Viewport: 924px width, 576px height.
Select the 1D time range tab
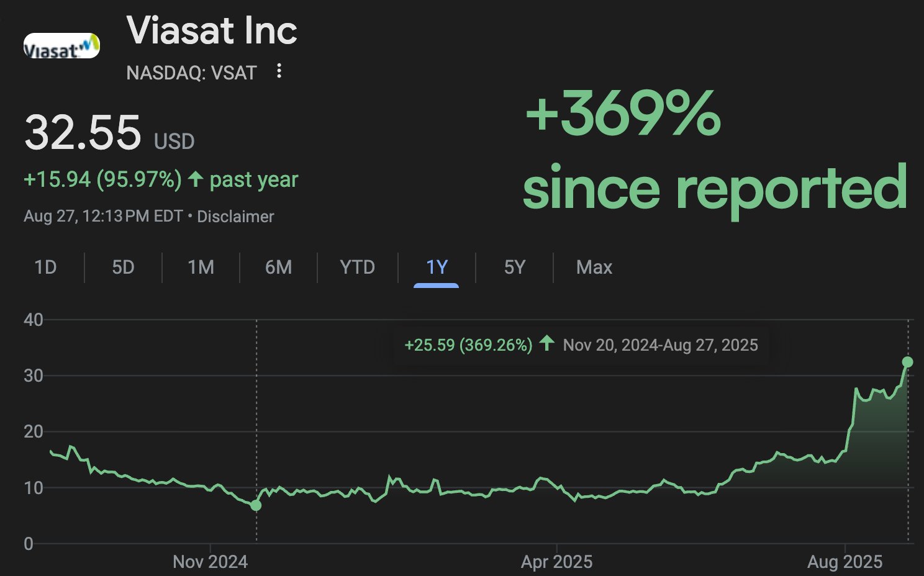coord(45,268)
